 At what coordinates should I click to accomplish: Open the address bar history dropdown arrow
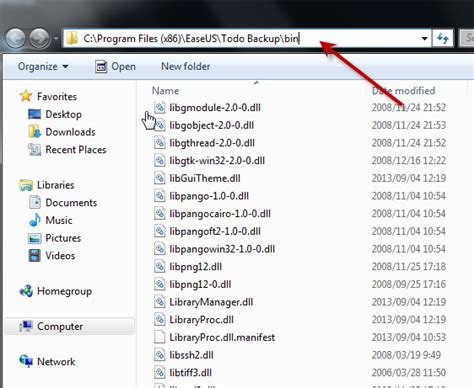[424, 39]
